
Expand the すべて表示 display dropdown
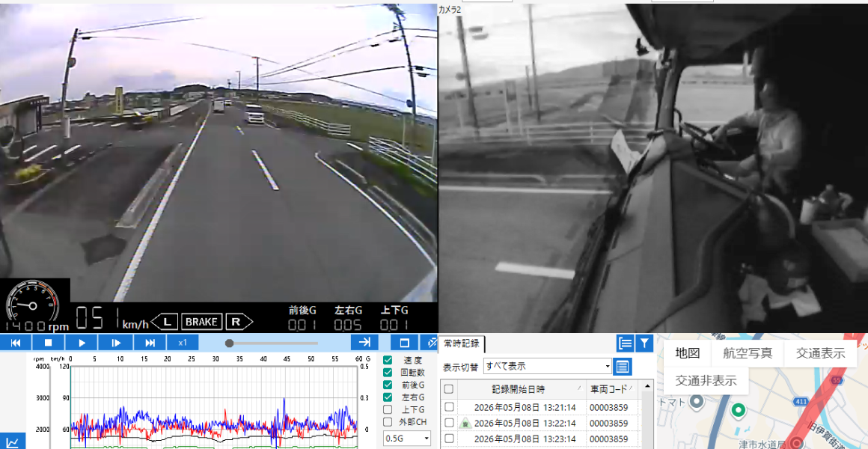548,366
